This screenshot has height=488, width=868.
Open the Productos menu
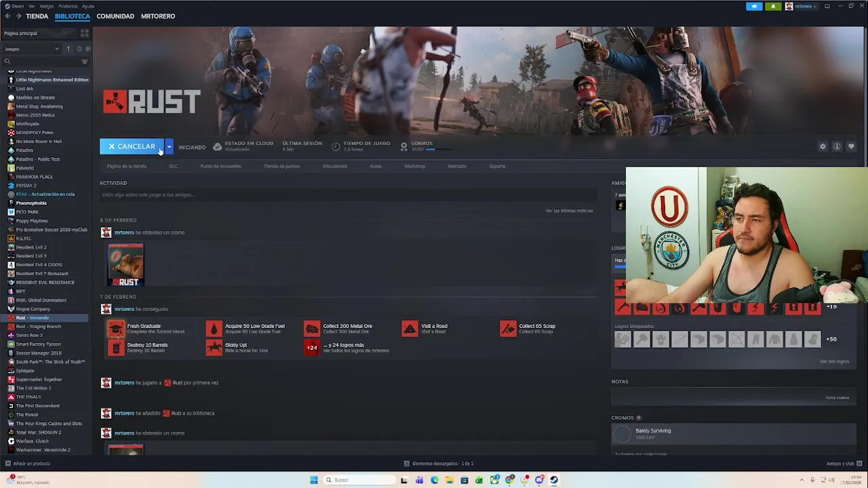(x=68, y=6)
